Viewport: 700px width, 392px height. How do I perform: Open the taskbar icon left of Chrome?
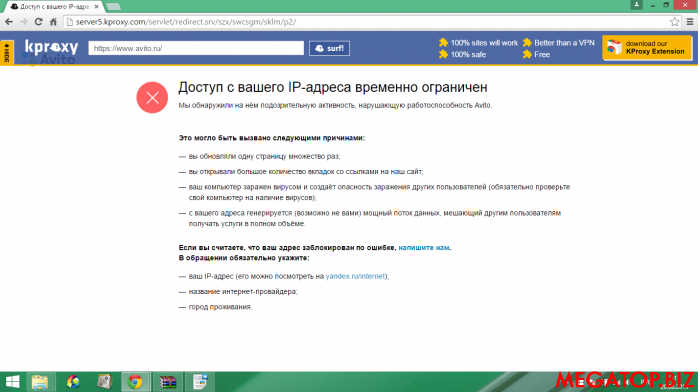(x=104, y=382)
